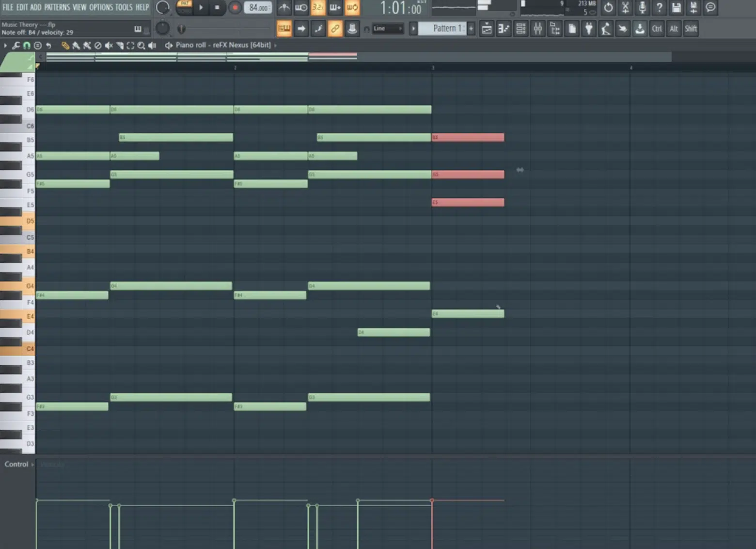Click the download/content library icon
This screenshot has width=756, height=549.
click(640, 29)
